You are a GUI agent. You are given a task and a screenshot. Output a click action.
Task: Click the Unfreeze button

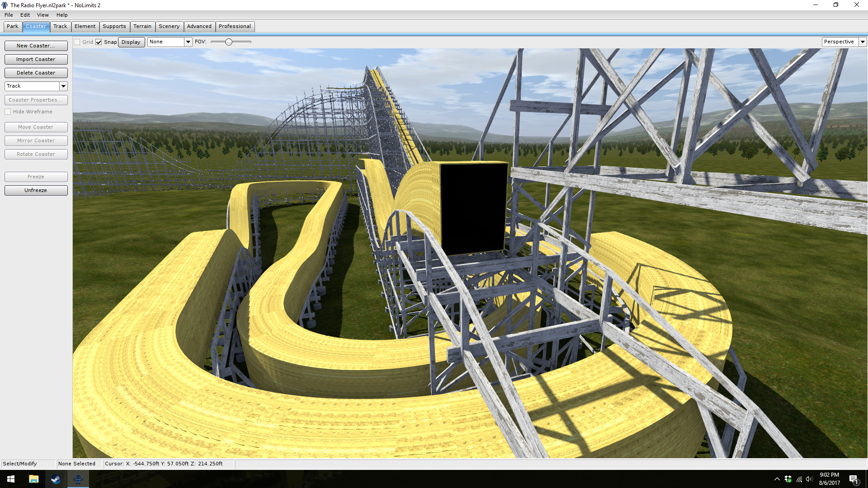(36, 190)
